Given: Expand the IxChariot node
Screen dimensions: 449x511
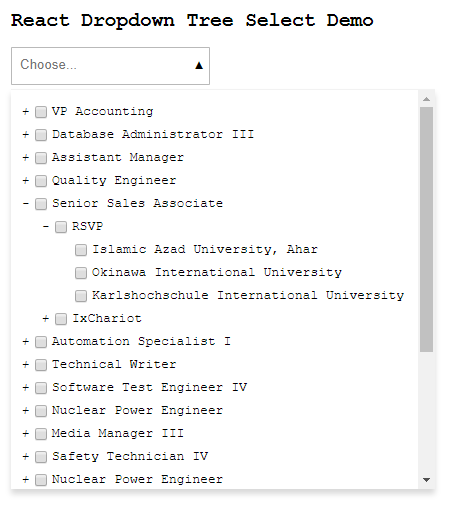Looking at the screenshot, I should [46, 319].
